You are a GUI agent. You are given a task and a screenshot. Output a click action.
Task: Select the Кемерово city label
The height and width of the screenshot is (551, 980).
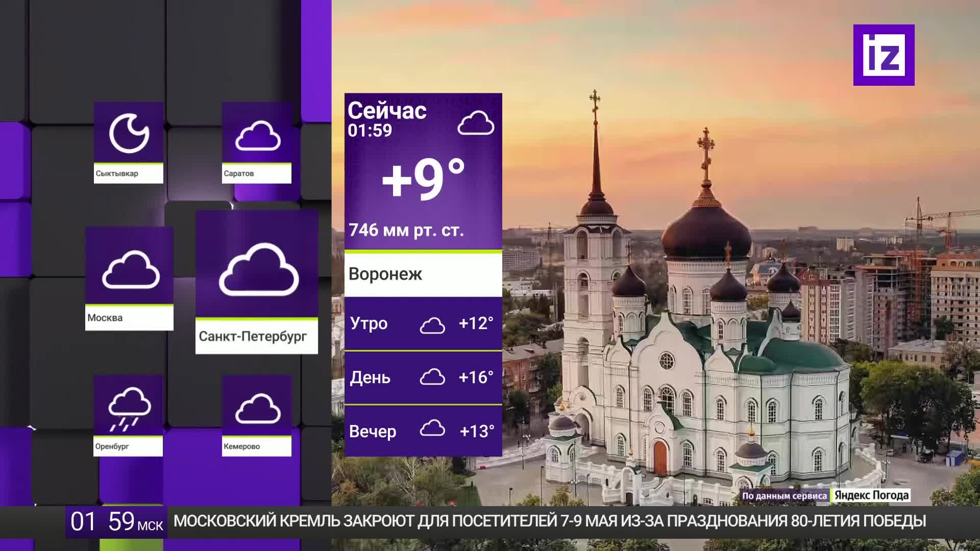pyautogui.click(x=241, y=446)
